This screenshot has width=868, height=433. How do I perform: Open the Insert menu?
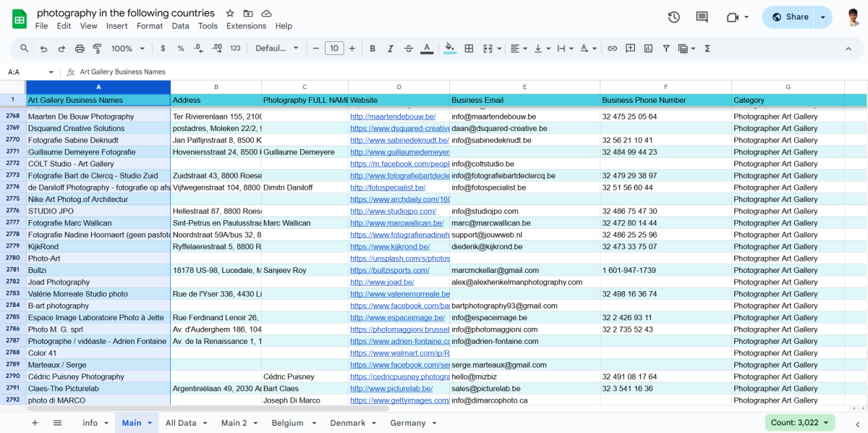pos(116,26)
